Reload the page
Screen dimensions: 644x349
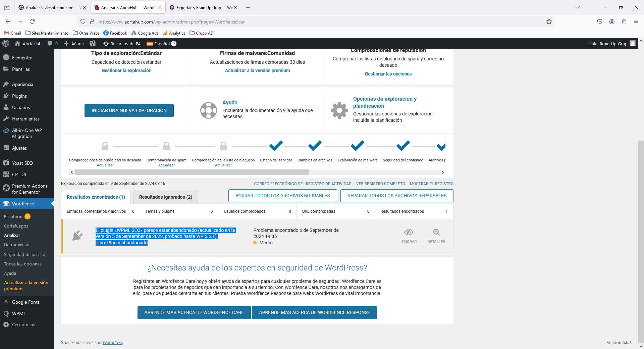pyautogui.click(x=32, y=22)
